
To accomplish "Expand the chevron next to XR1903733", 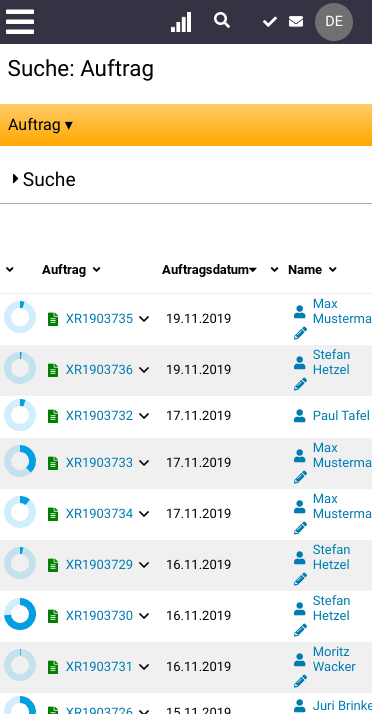I will tap(144, 463).
